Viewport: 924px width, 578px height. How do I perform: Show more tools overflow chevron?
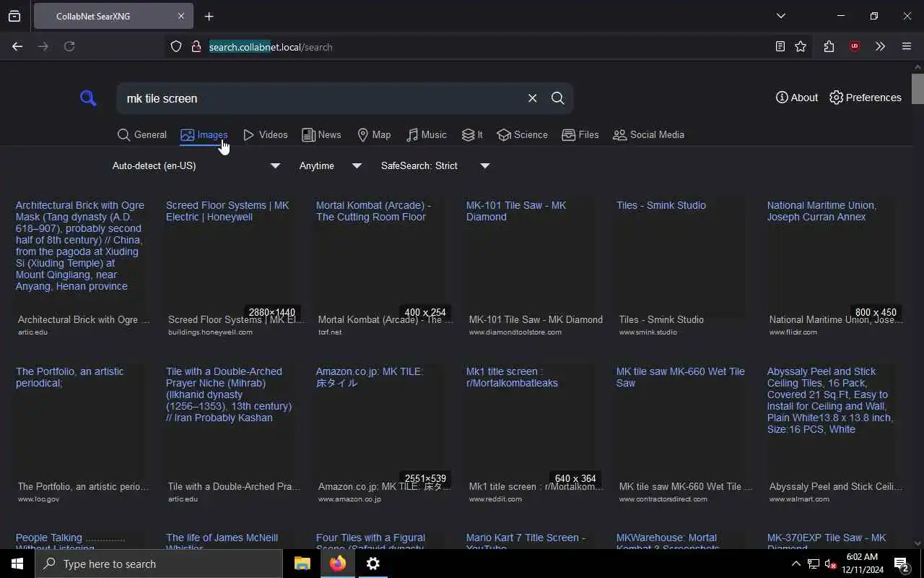pos(880,46)
